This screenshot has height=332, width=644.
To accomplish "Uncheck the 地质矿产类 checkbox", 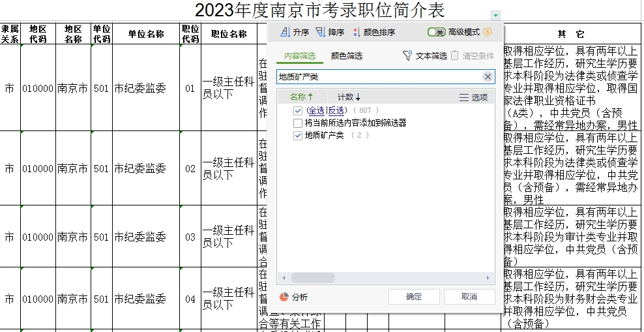I will click(298, 135).
